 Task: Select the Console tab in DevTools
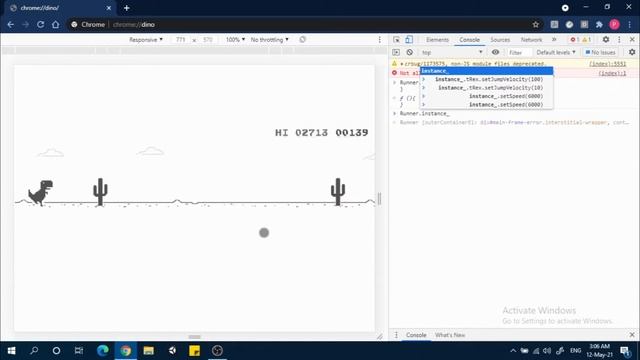(x=469, y=40)
